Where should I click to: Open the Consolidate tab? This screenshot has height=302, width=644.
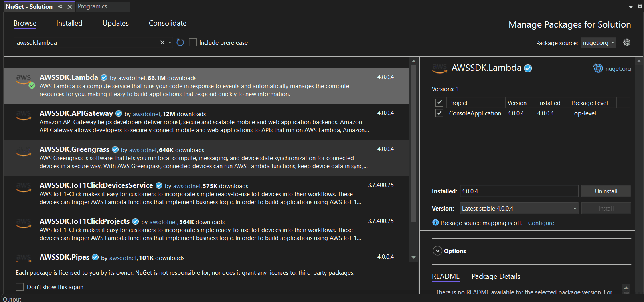click(x=168, y=23)
